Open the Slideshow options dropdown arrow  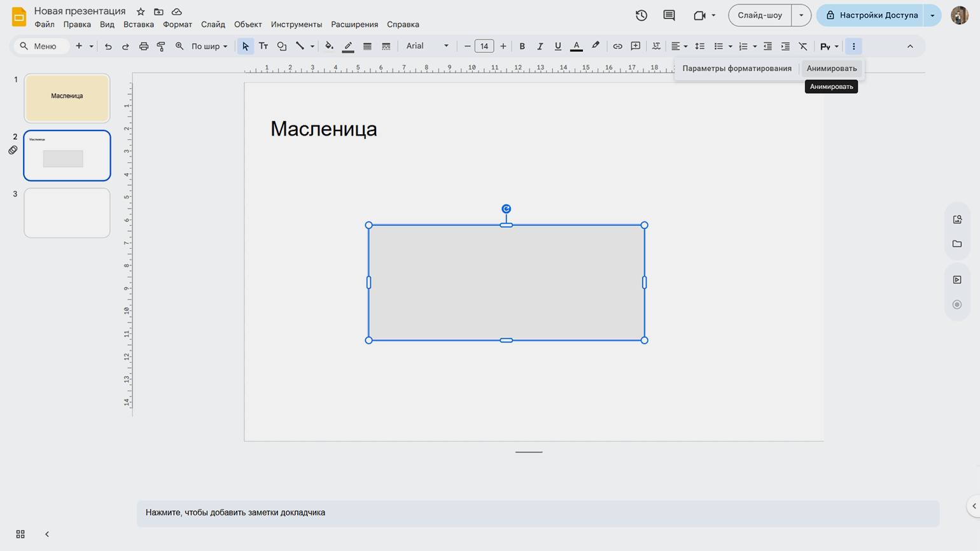coord(801,15)
